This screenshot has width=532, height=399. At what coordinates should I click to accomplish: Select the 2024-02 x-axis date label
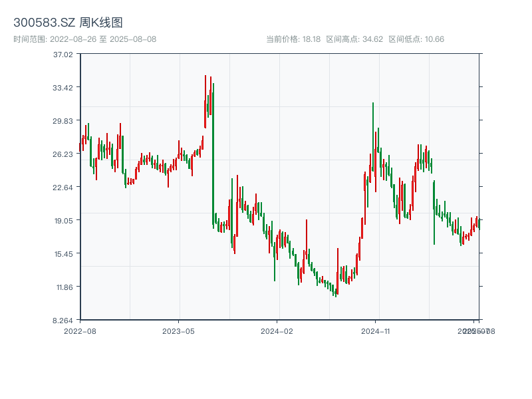(x=277, y=331)
